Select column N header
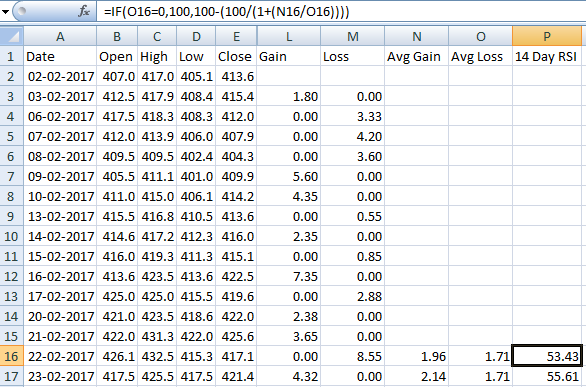The height and width of the screenshot is (387, 586). [417, 36]
